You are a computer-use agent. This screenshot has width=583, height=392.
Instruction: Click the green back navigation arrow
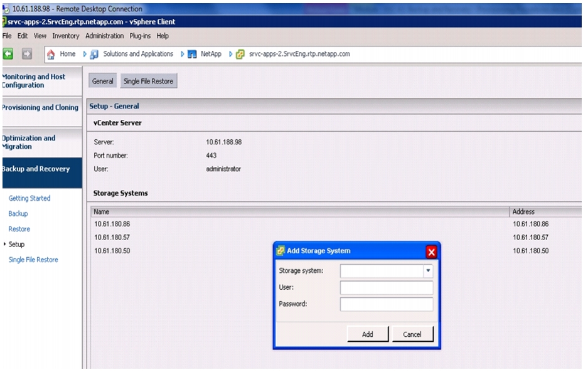pyautogui.click(x=8, y=54)
